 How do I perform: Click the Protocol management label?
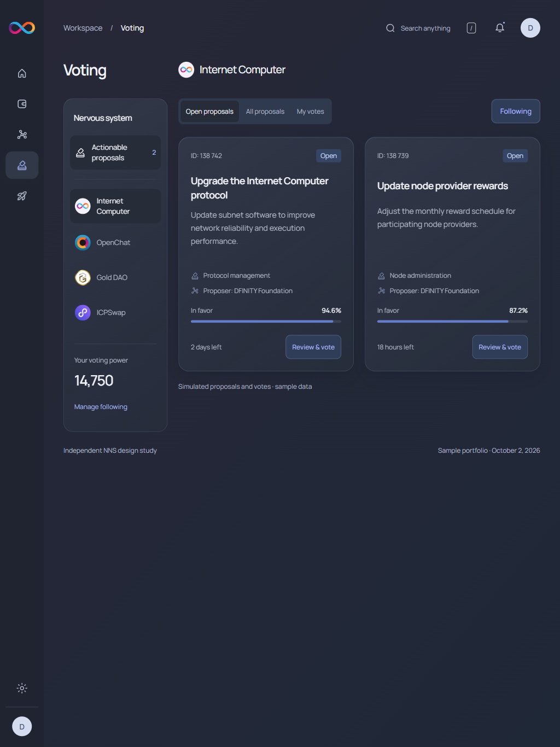coord(236,276)
